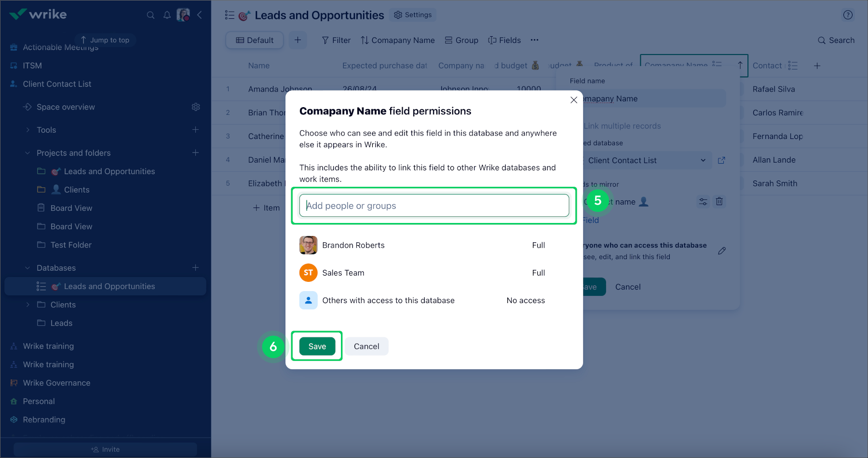This screenshot has height=458, width=868.
Task: Open search from the top bar
Action: click(151, 15)
